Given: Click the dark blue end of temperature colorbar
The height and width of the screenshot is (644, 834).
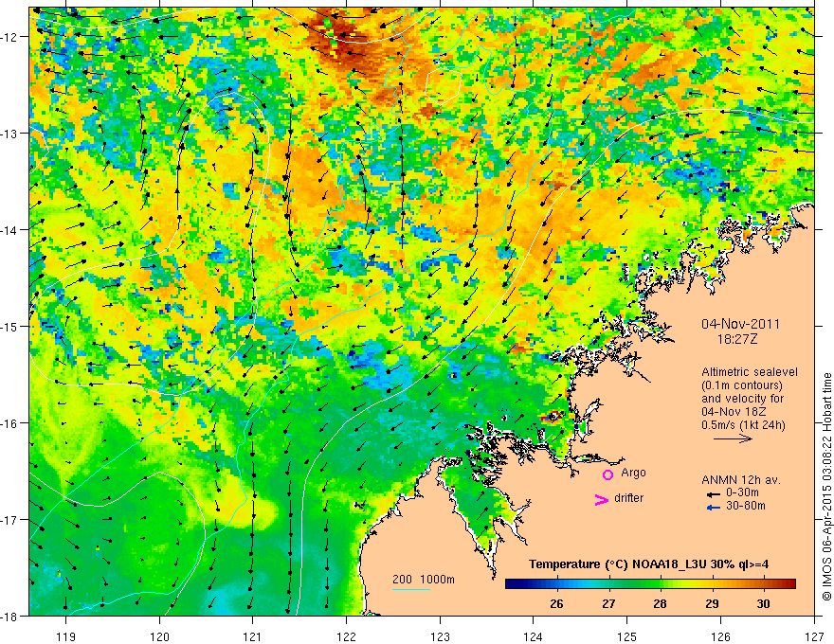Looking at the screenshot, I should coord(512,583).
